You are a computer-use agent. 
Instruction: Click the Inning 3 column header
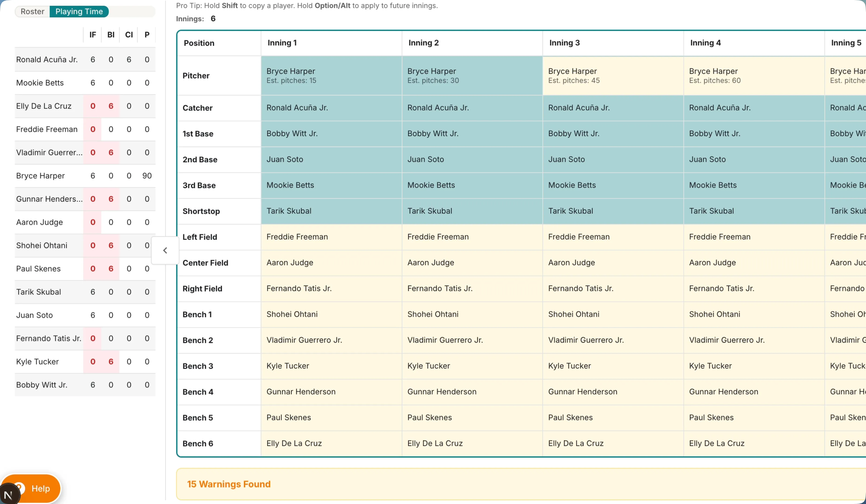(613, 43)
